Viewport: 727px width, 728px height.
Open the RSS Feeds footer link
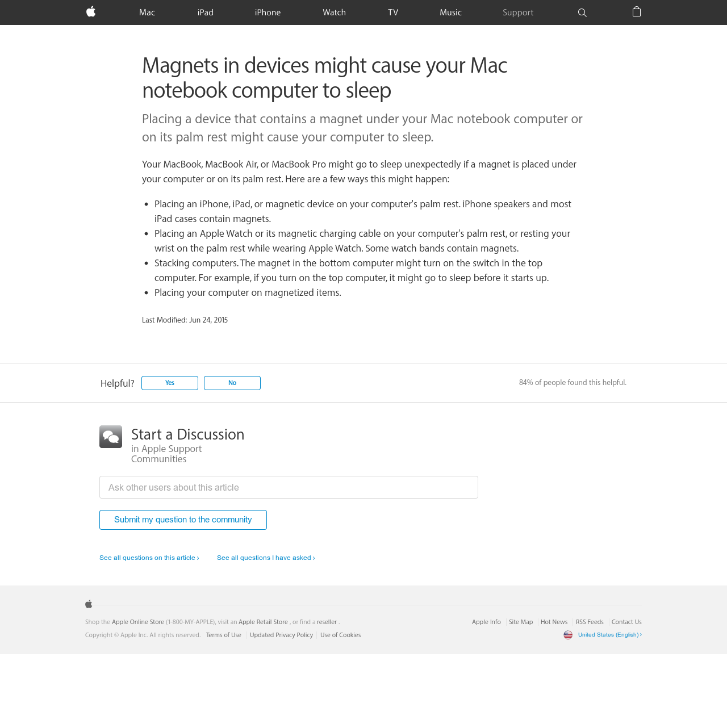590,622
